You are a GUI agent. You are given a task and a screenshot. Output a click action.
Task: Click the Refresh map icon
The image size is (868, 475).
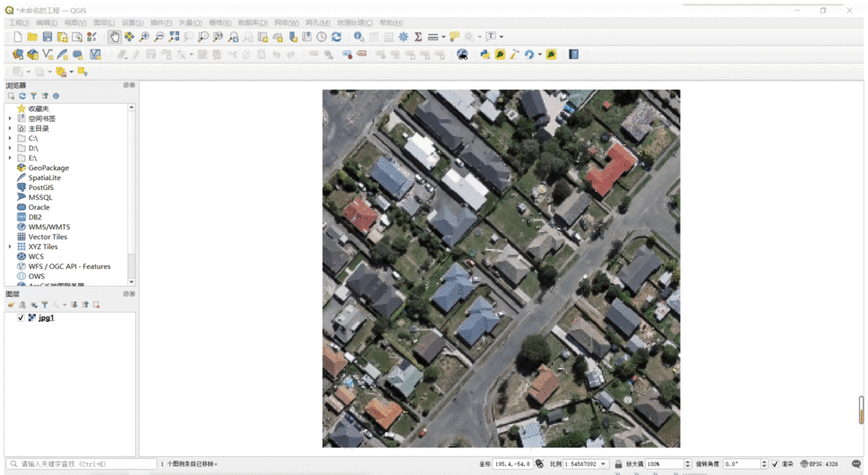337,37
